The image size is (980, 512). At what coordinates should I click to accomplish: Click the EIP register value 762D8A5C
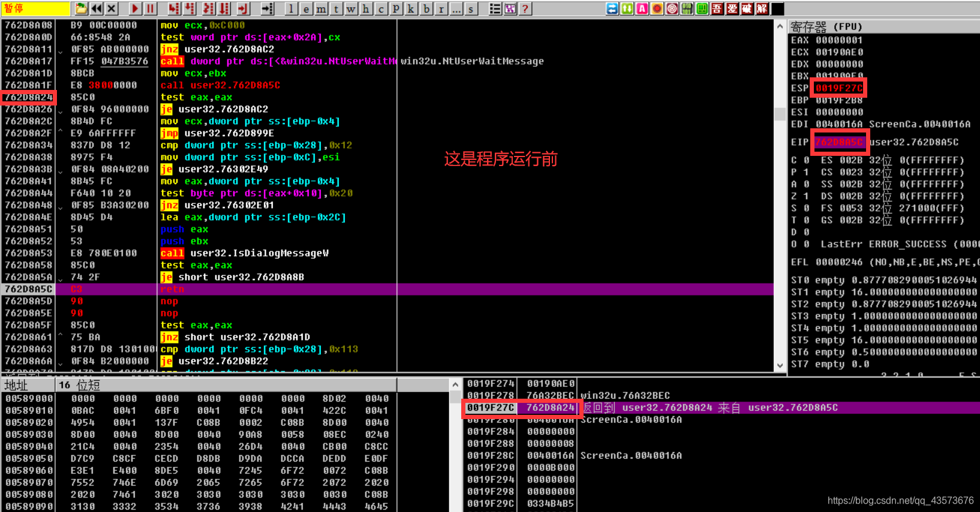point(839,142)
